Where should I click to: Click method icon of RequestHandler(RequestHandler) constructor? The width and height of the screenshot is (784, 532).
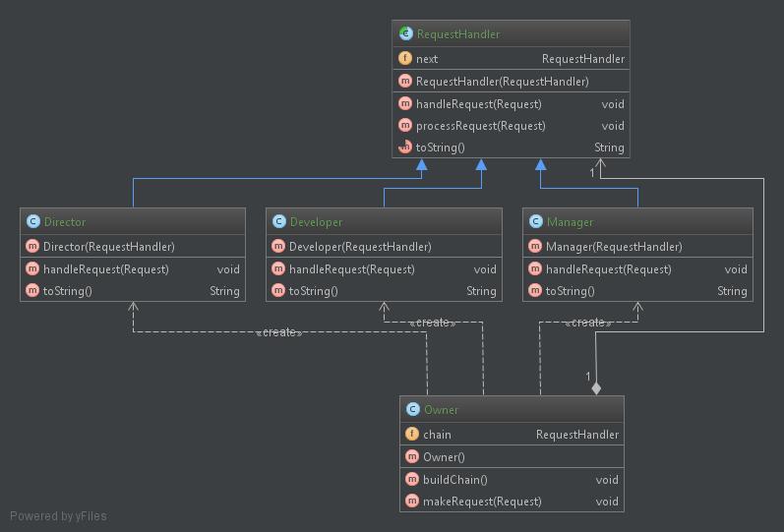[405, 81]
